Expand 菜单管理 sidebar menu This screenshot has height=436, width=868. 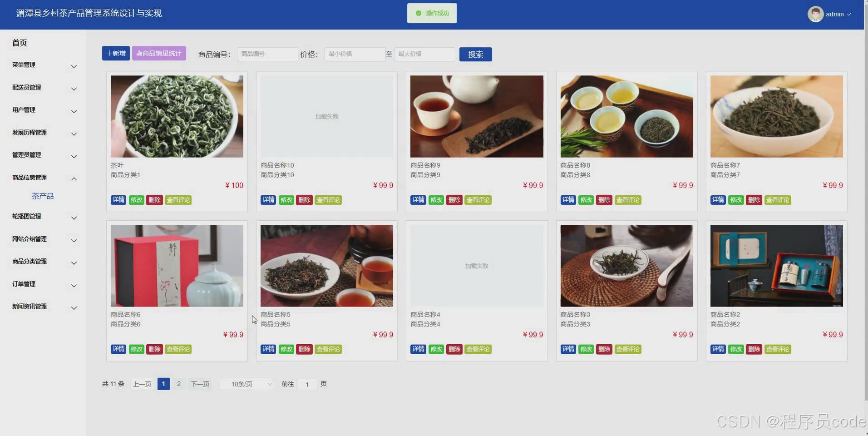43,65
